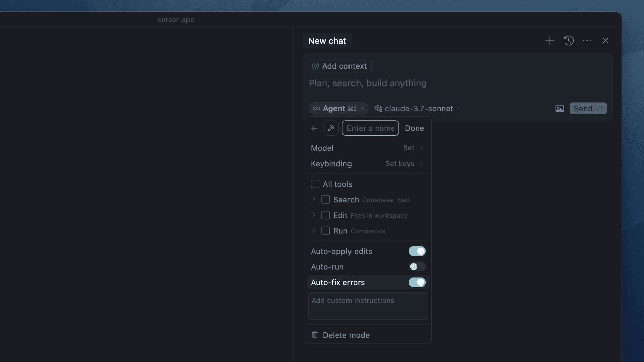
Task: Expand the Search tools group
Action: click(x=314, y=199)
